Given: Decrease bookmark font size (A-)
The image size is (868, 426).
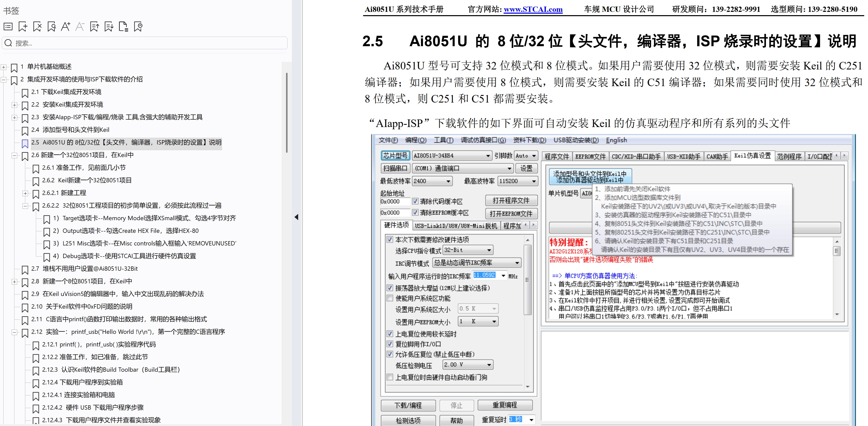Looking at the screenshot, I should coord(80,26).
